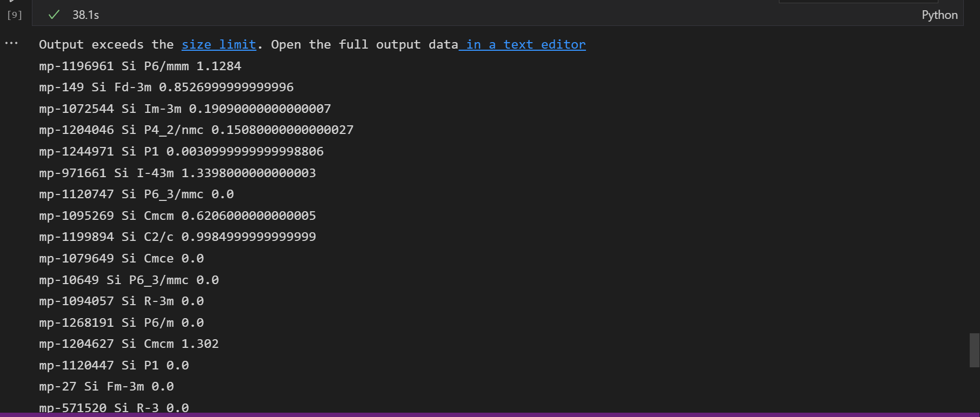The width and height of the screenshot is (980, 417).
Task: Select the mp-971661 Si I-43m line
Action: click(177, 173)
